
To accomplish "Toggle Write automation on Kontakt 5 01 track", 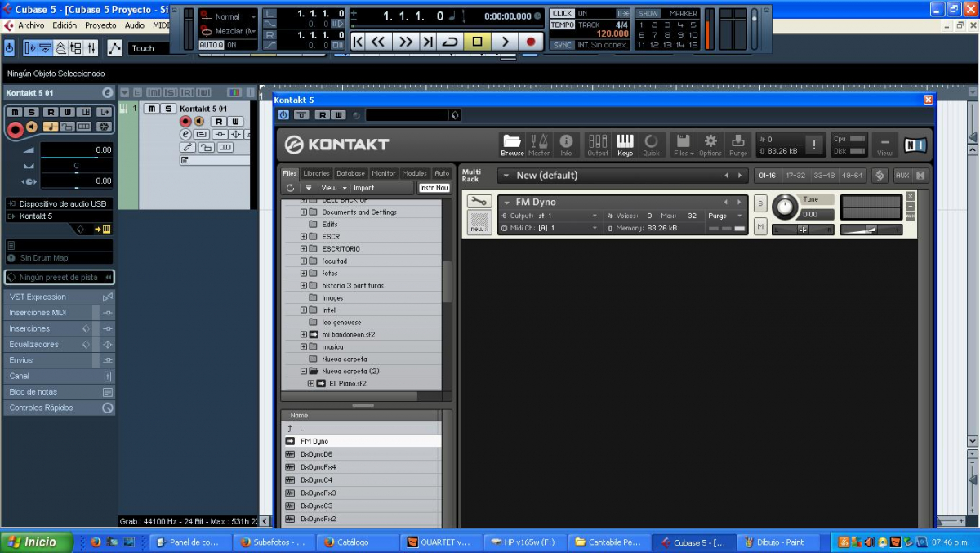I will point(237,122).
